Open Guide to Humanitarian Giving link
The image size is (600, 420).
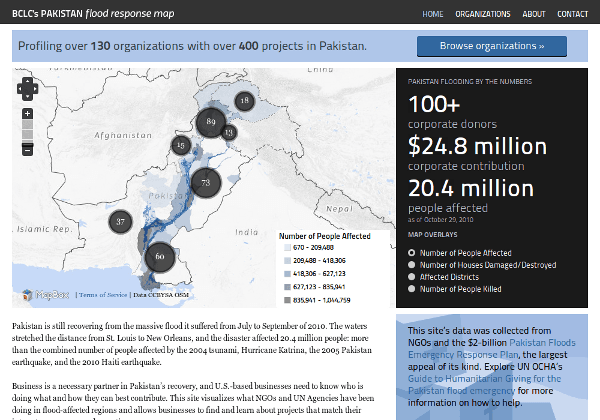484,384
